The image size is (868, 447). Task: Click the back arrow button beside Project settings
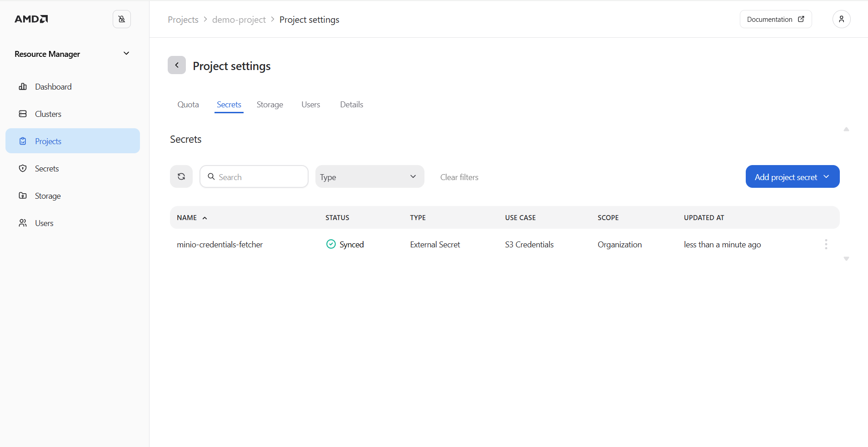pos(177,65)
